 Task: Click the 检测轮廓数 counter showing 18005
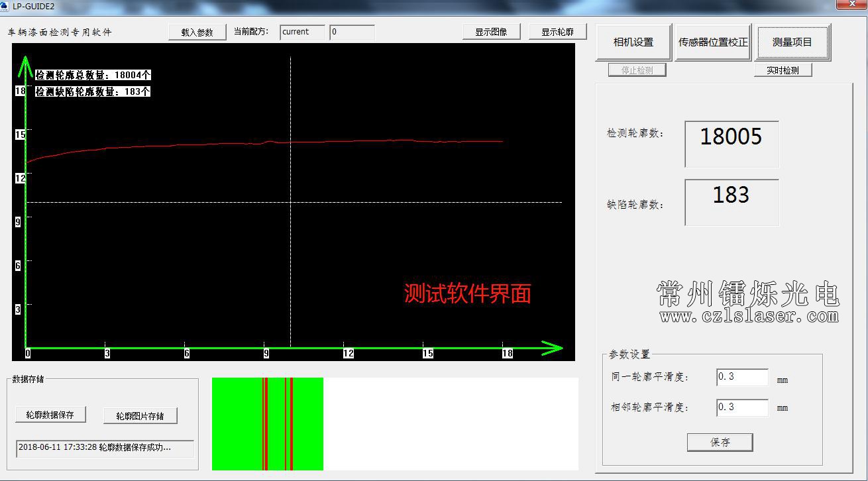click(732, 144)
